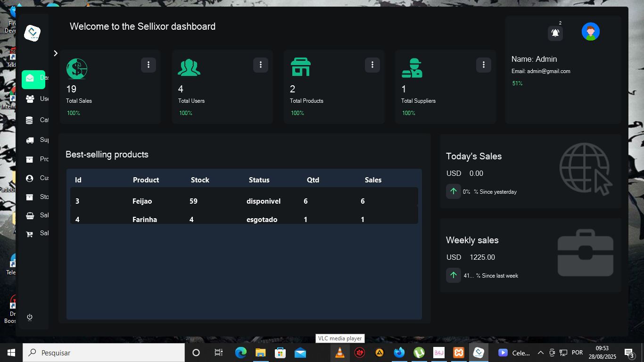Select the Farinha product row
The image size is (644, 362).
(244, 215)
